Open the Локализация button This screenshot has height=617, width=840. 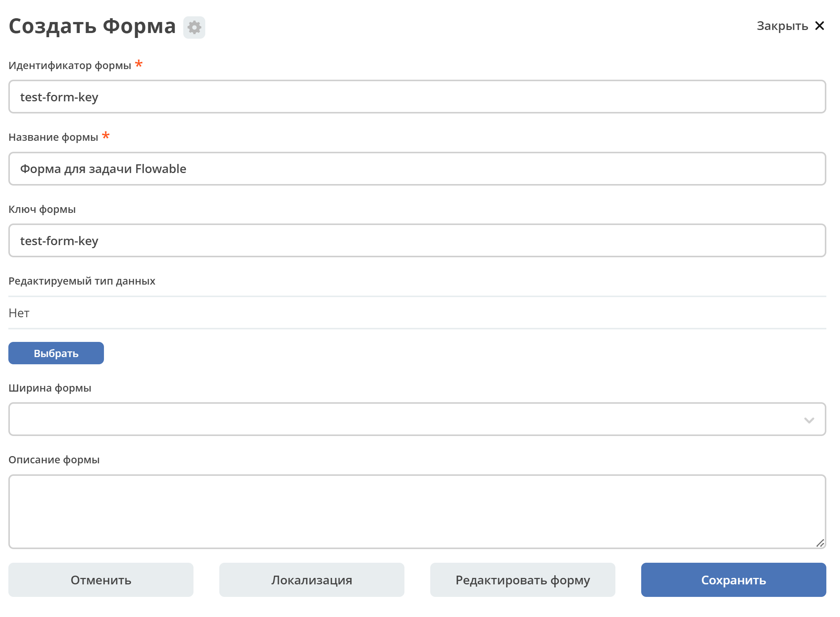pos(312,580)
